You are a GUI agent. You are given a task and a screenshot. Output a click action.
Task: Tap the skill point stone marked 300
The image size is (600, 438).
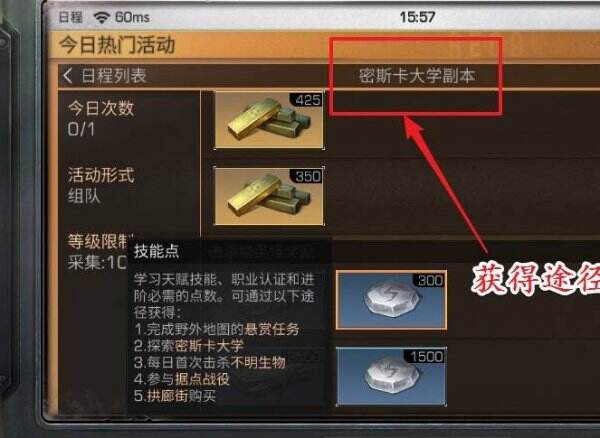pos(391,300)
